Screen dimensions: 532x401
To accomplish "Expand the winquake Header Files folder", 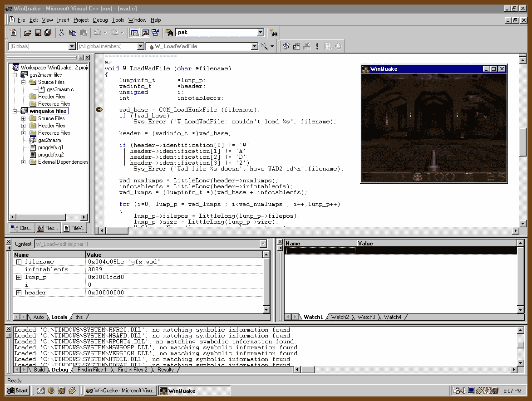I will point(24,126).
